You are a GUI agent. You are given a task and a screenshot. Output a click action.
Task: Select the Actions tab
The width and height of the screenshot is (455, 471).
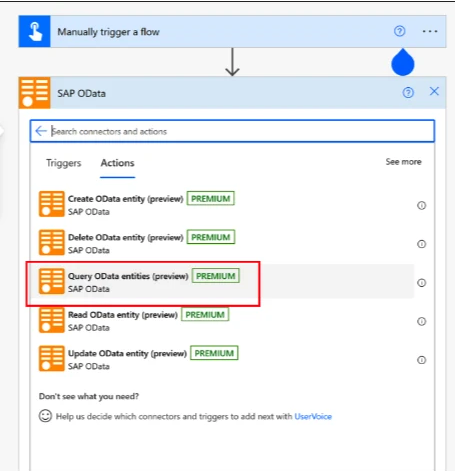point(117,163)
